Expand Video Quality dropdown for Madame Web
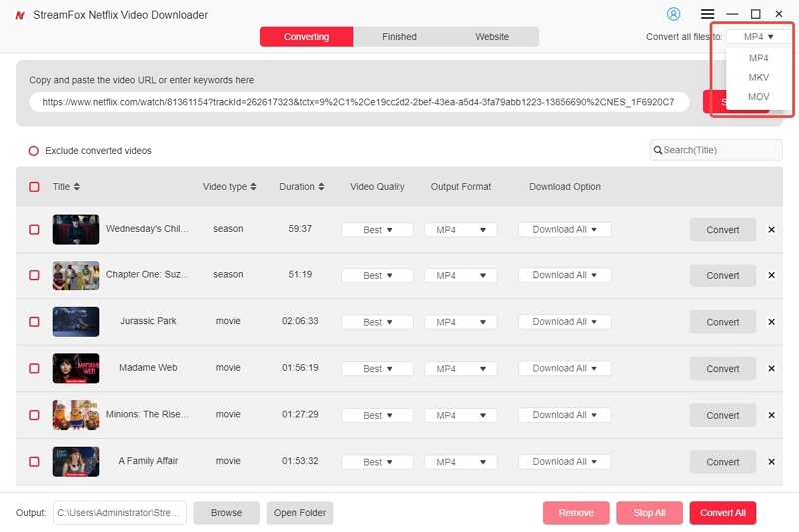The height and width of the screenshot is (532, 799). [x=378, y=368]
